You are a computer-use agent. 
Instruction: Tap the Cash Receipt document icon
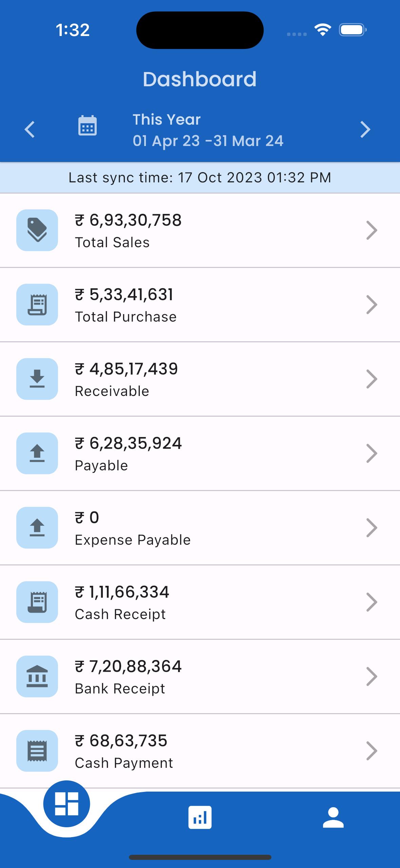point(37,602)
